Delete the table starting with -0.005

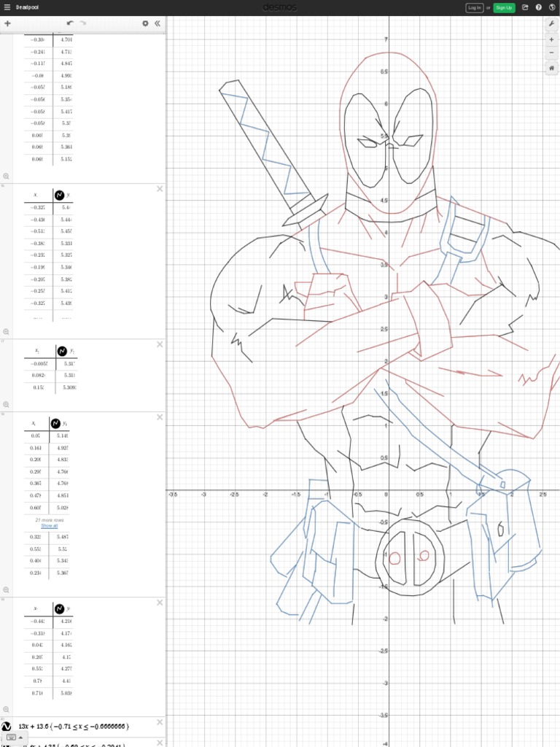tap(160, 344)
